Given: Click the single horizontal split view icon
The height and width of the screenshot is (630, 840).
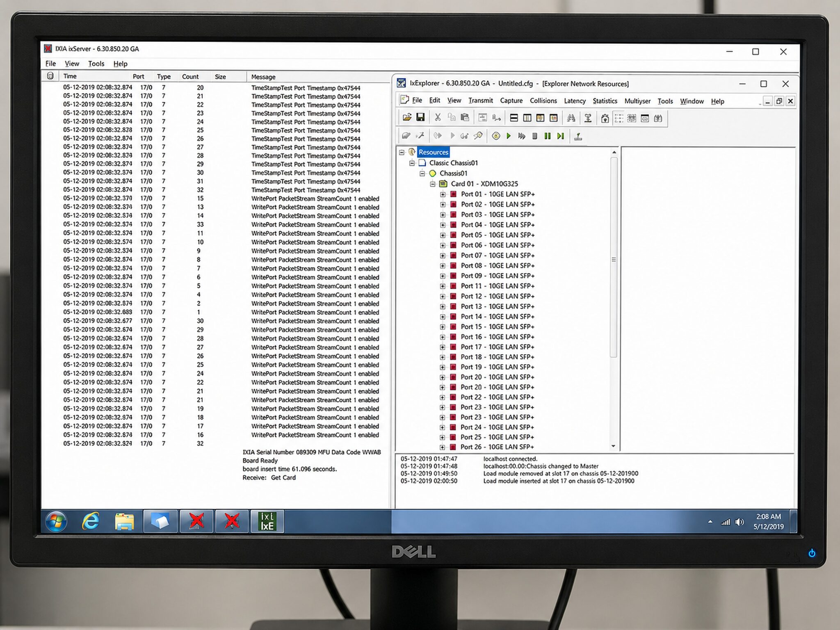Looking at the screenshot, I should click(514, 118).
